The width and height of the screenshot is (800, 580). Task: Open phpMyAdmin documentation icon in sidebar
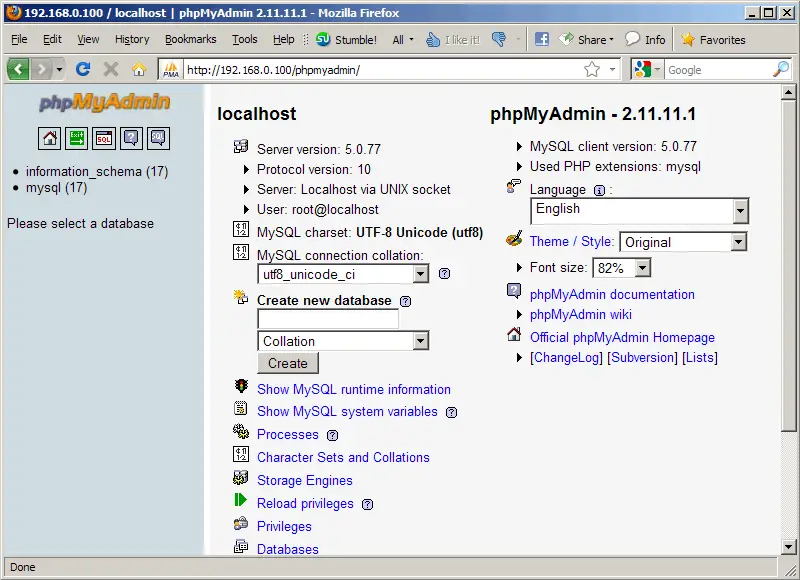[131, 138]
